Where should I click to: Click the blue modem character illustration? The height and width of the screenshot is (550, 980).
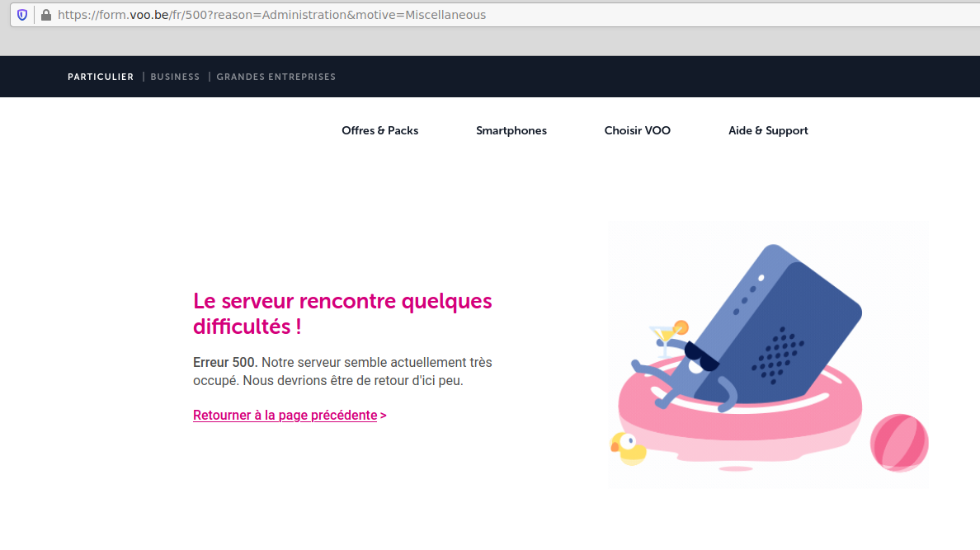(792, 313)
